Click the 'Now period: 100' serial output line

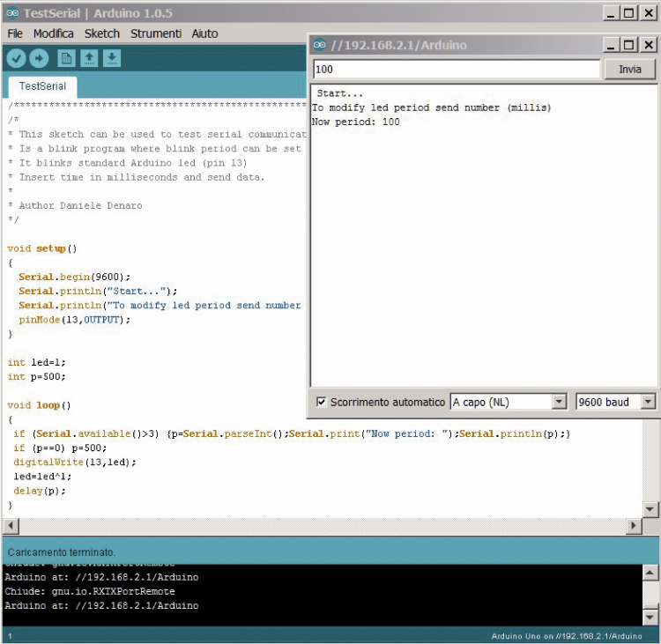pos(356,122)
